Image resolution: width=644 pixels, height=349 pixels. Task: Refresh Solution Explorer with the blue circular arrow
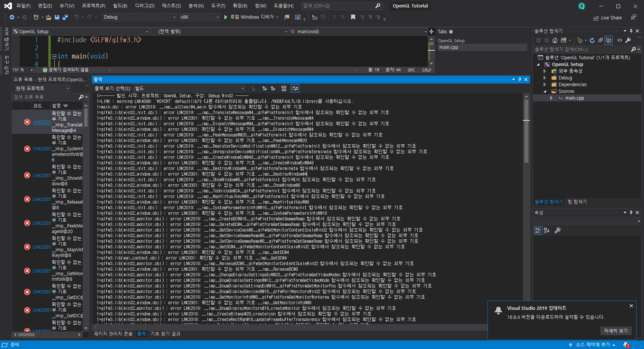[592, 40]
